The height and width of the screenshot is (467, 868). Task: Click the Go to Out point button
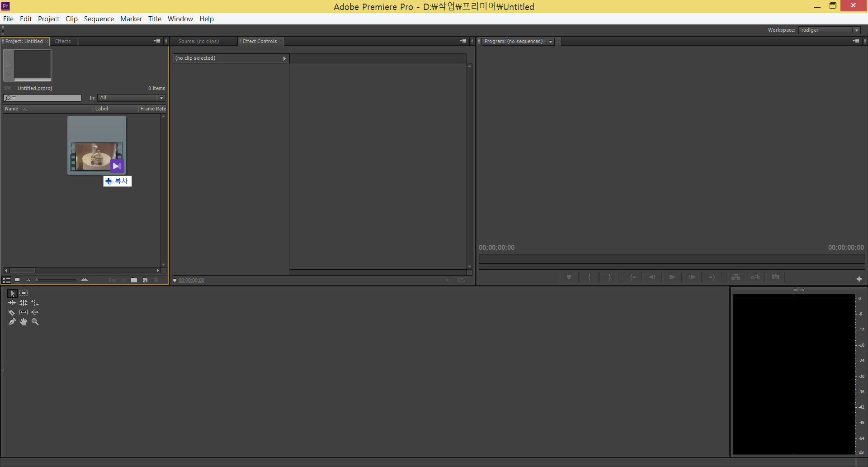point(712,277)
